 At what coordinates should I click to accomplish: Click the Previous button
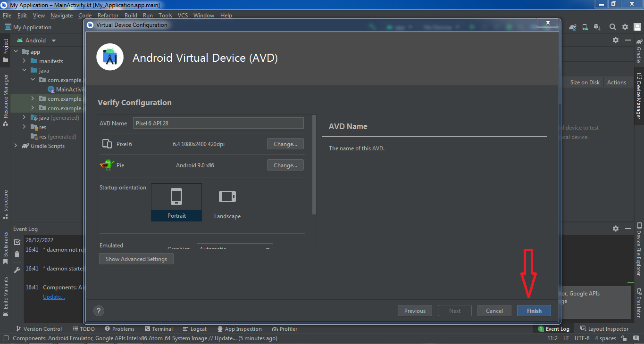click(x=415, y=311)
